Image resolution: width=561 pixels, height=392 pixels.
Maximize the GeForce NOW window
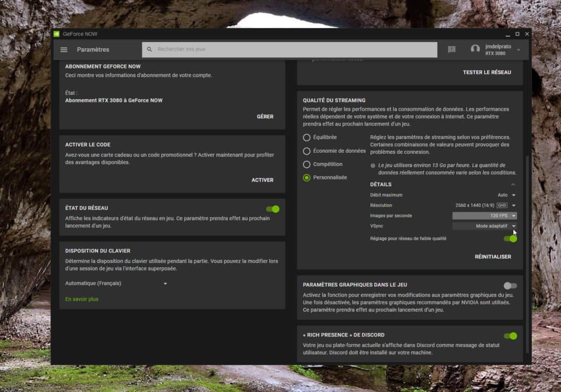coord(517,34)
